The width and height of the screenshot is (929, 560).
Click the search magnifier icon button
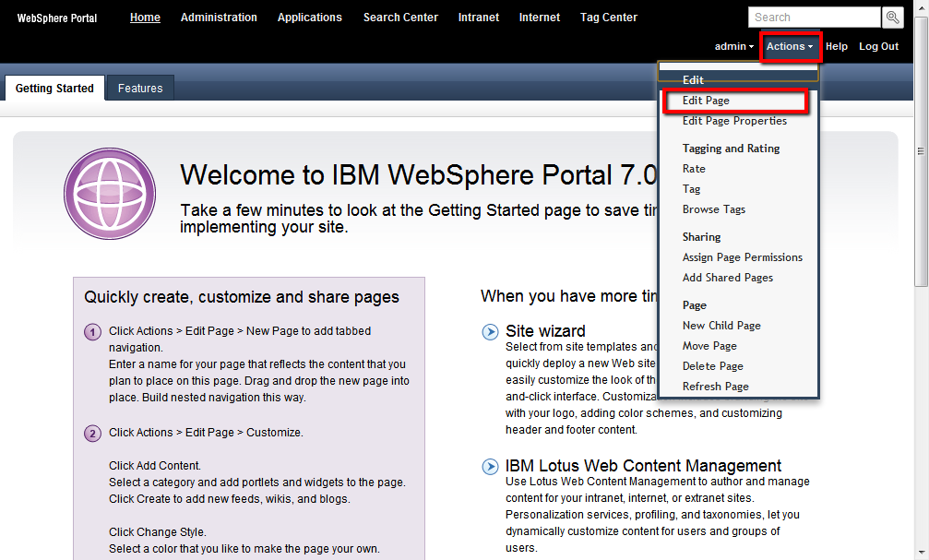coord(893,18)
